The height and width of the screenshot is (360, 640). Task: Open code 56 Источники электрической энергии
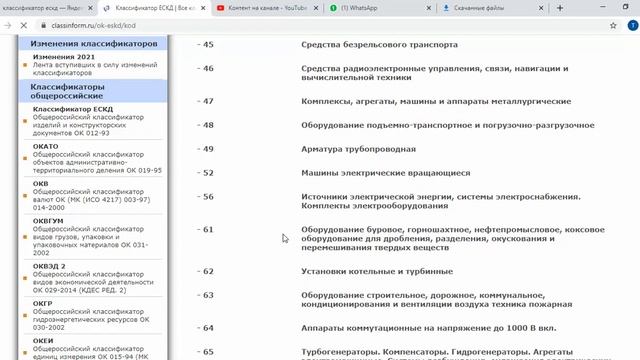441,201
